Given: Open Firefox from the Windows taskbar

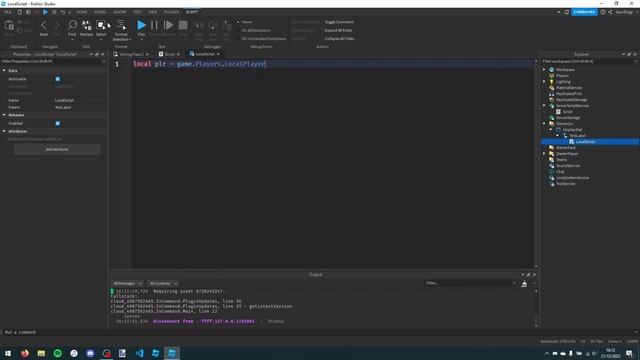Looking at the screenshot, I should 25,353.
